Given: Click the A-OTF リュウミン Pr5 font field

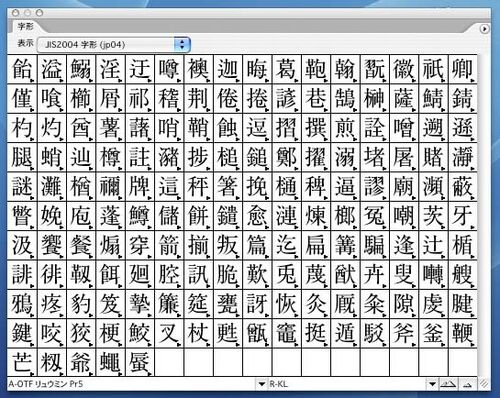Looking at the screenshot, I should pos(132,384).
